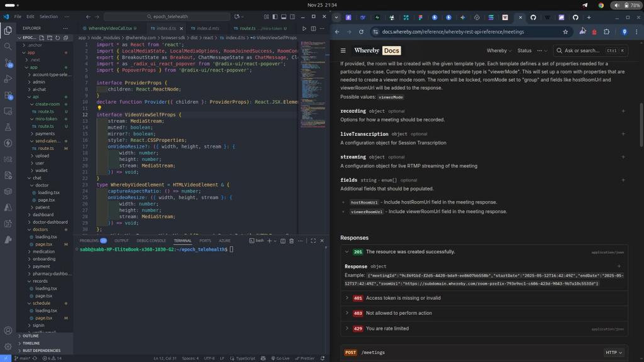This screenshot has width=644, height=362.
Task: Open terminal launch profile dropdown arrow
Action: coord(275,241)
